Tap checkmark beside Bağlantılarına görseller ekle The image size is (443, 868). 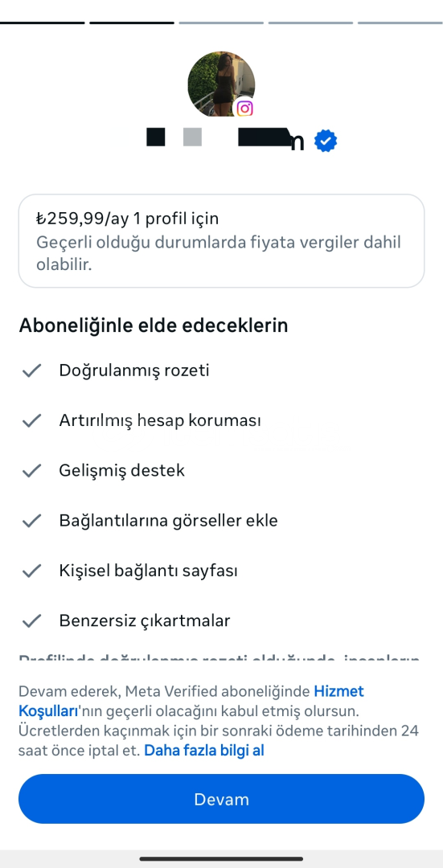click(32, 520)
